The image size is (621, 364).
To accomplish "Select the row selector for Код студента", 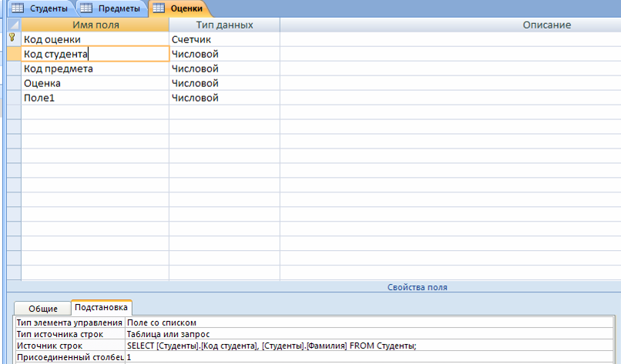I will point(15,54).
